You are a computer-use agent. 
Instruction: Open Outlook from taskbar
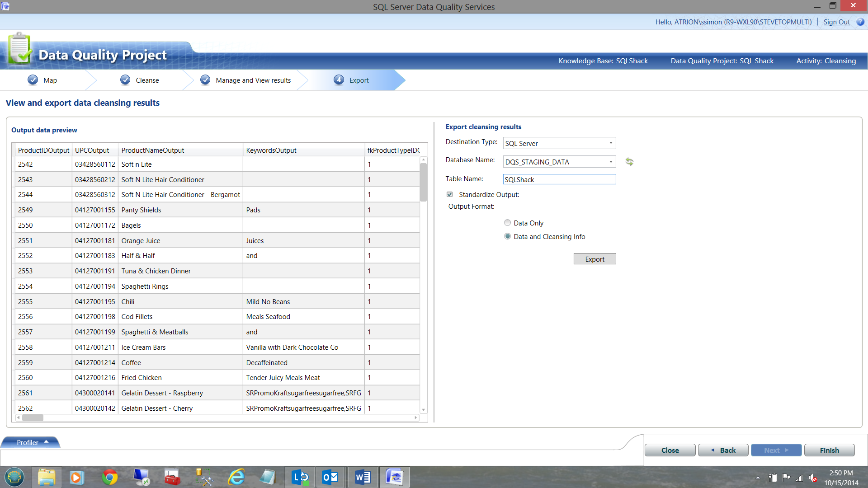pyautogui.click(x=330, y=477)
